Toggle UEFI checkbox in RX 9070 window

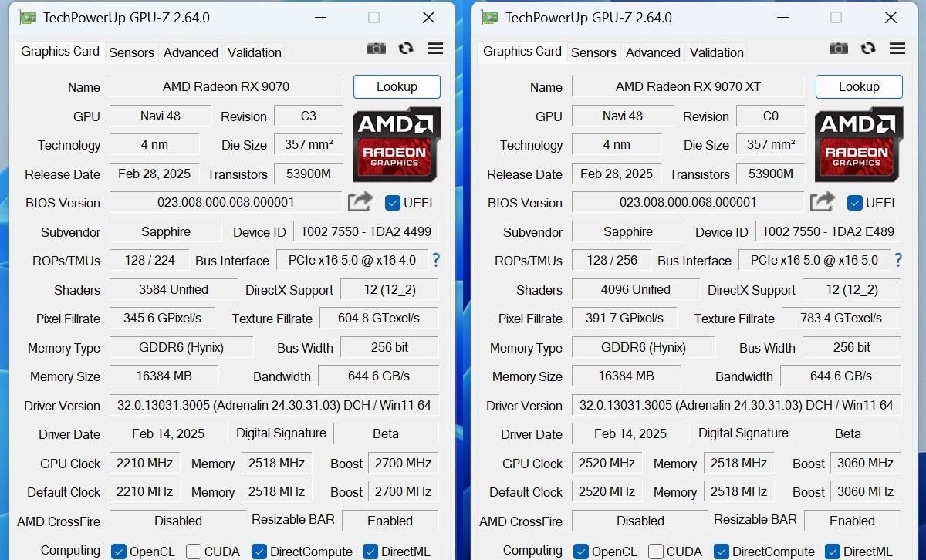click(392, 203)
